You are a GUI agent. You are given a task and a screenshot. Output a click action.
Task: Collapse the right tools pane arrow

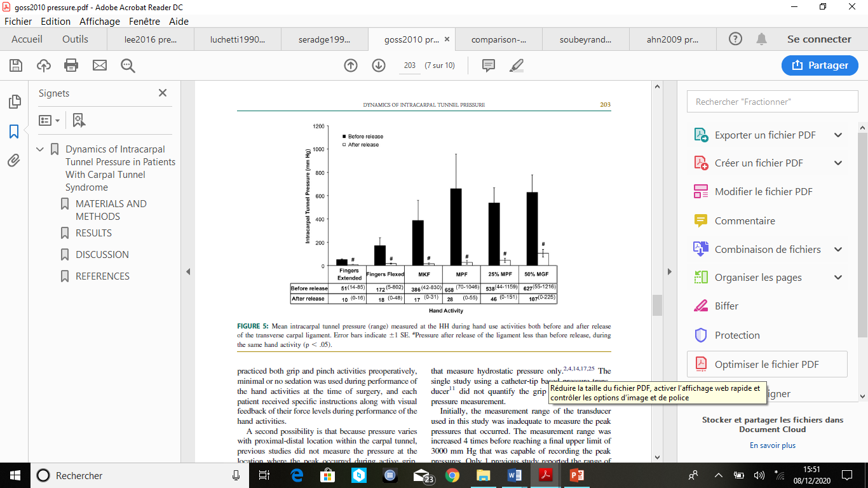(669, 272)
